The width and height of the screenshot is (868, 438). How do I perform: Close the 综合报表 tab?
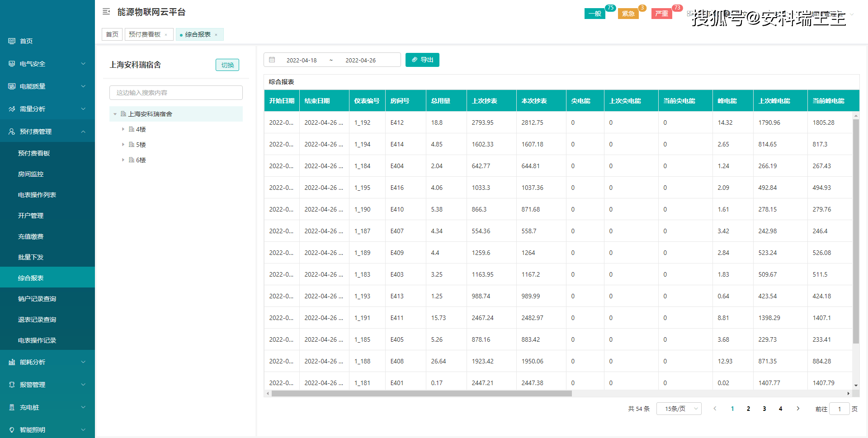216,35
